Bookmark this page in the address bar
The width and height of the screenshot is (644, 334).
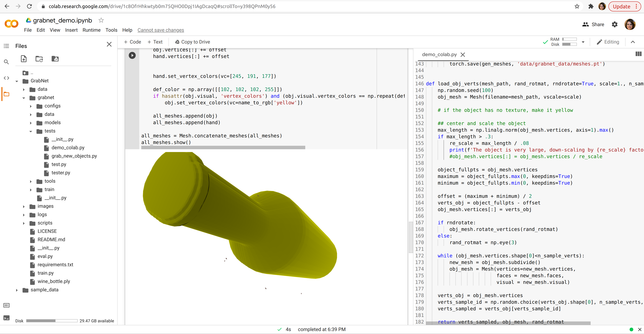click(576, 6)
